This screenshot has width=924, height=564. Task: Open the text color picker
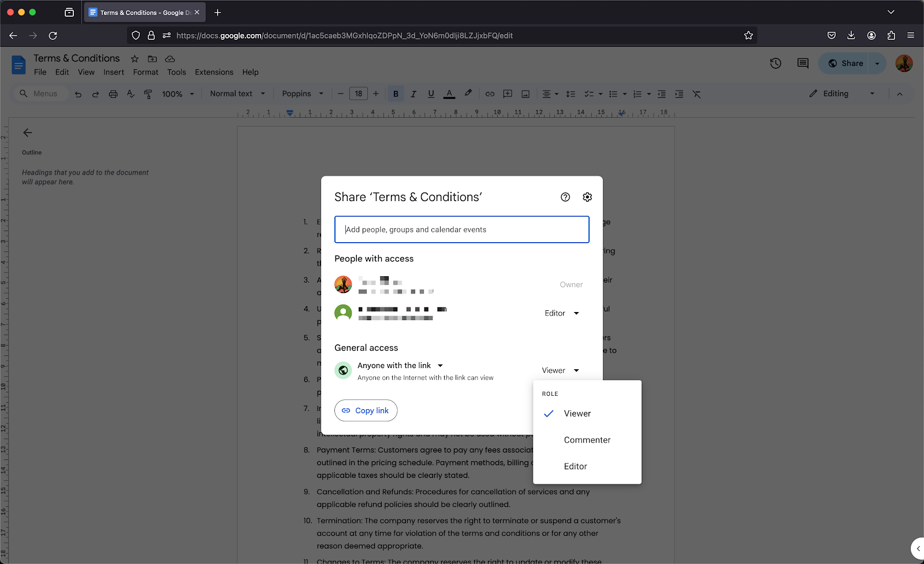pos(449,94)
